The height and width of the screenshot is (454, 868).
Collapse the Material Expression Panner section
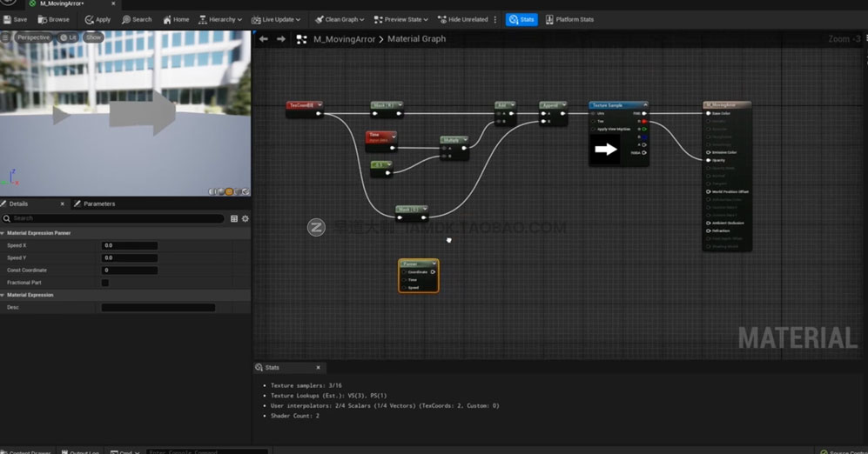(3, 233)
